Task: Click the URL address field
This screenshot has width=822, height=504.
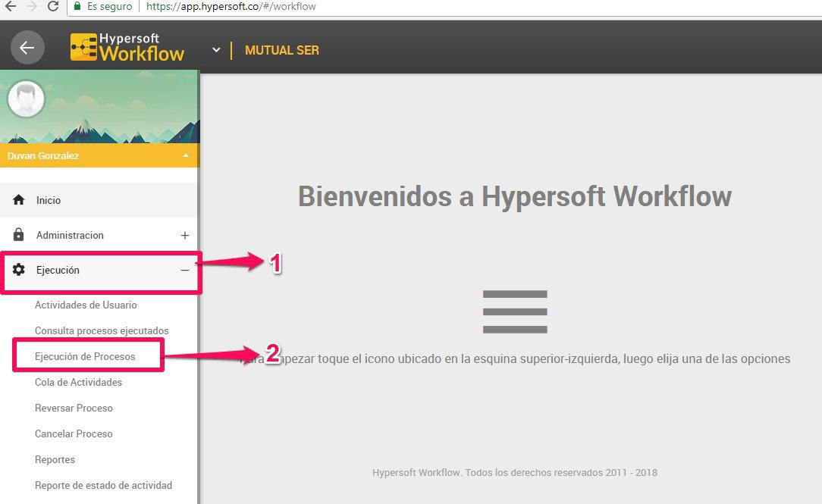Action: pos(444,6)
